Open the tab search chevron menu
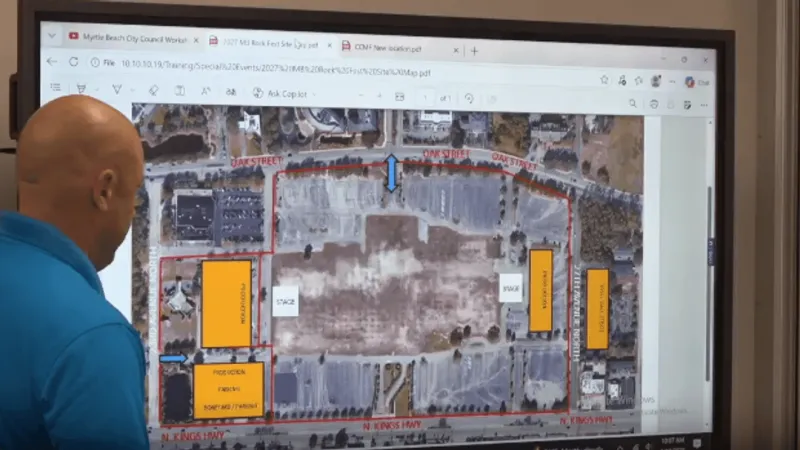 pyautogui.click(x=52, y=36)
